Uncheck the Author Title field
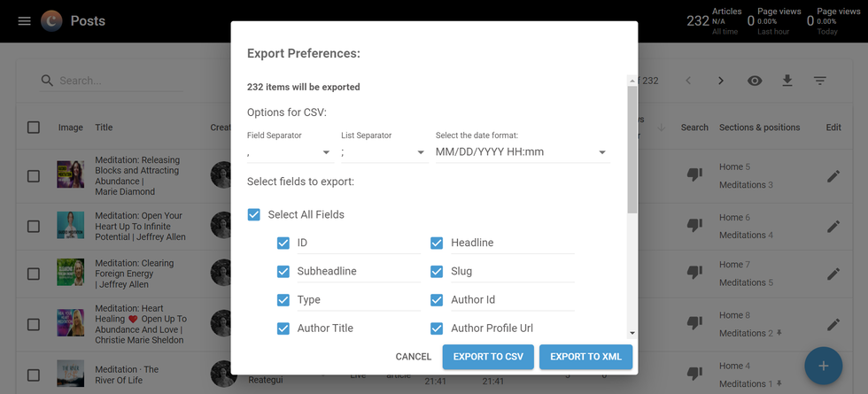 [x=283, y=328]
